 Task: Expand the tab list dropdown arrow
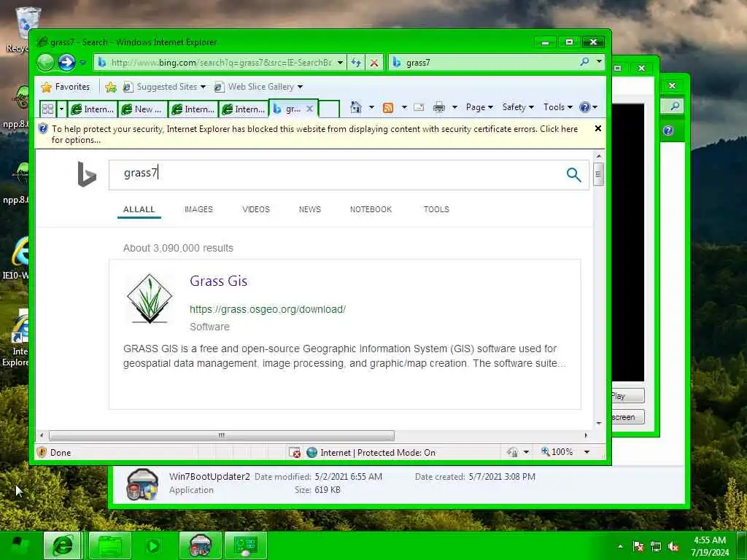pyautogui.click(x=61, y=109)
